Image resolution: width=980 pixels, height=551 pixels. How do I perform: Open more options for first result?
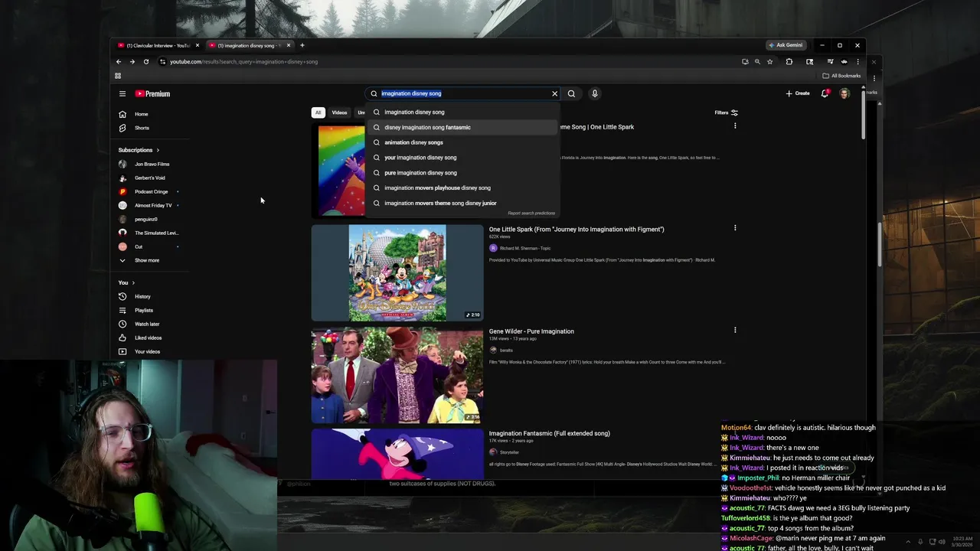click(735, 126)
